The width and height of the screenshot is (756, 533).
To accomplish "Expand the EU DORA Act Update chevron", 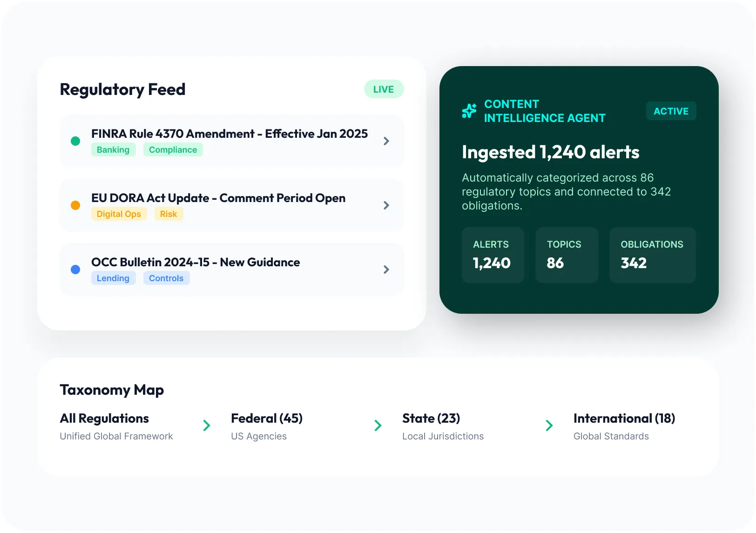I will click(386, 205).
